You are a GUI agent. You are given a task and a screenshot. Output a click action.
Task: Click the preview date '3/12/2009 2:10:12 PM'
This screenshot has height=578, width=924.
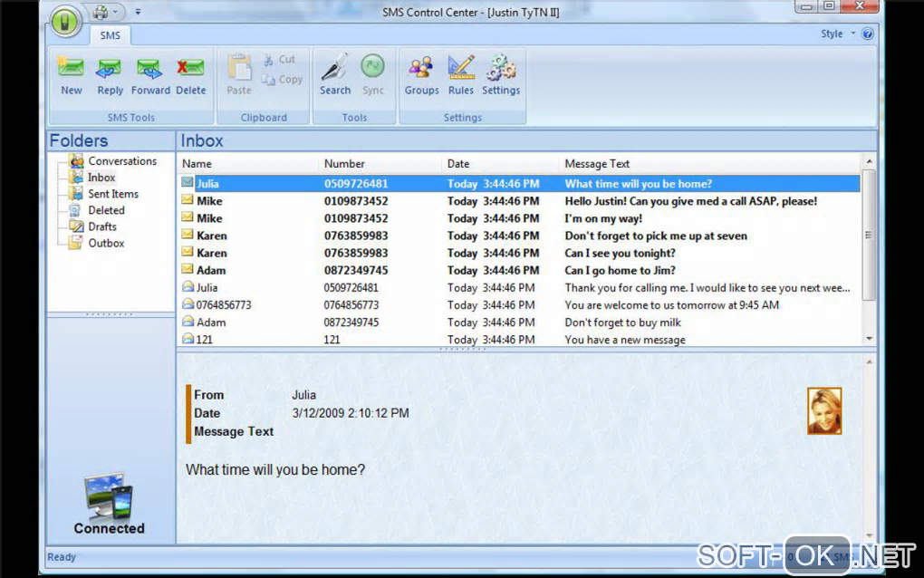[x=351, y=413]
